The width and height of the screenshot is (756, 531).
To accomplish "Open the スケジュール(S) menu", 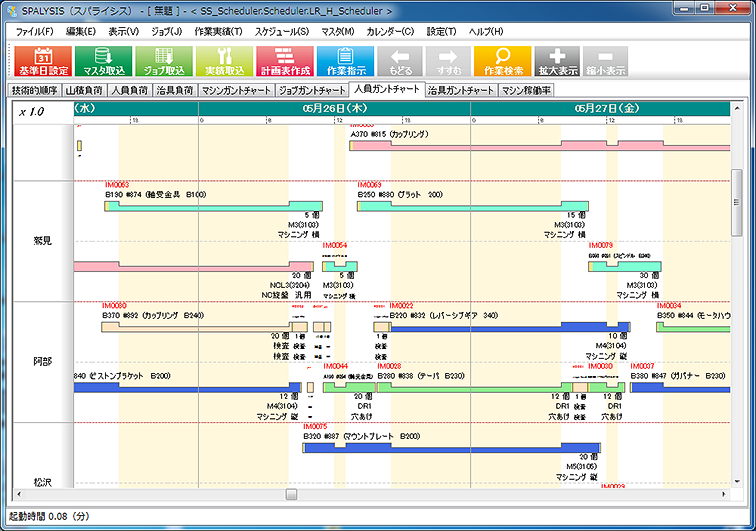I will (281, 31).
